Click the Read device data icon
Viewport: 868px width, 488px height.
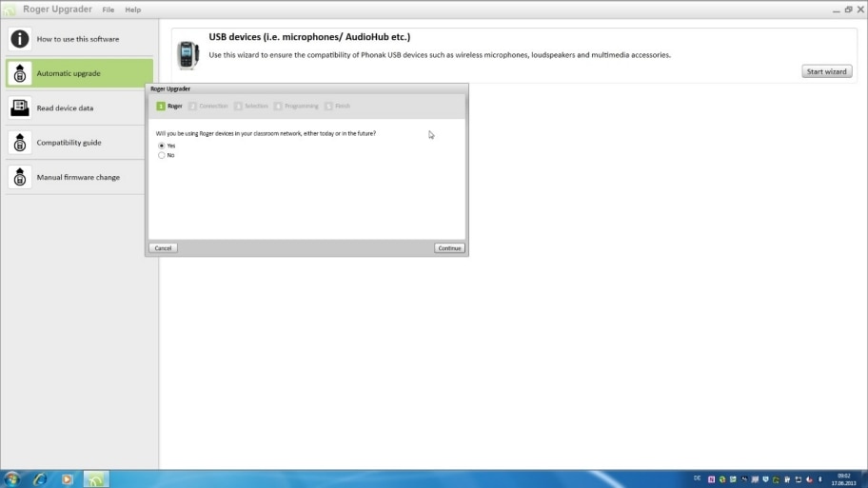[x=20, y=107]
